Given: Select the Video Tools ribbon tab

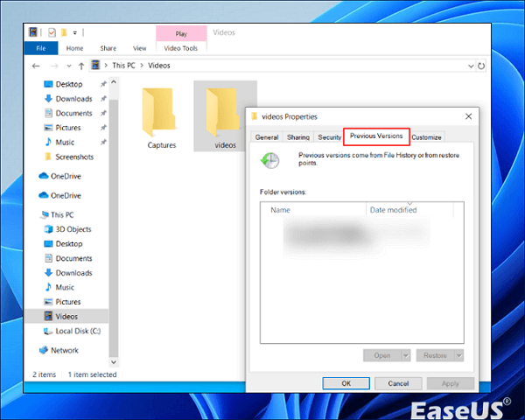Looking at the screenshot, I should [x=181, y=48].
